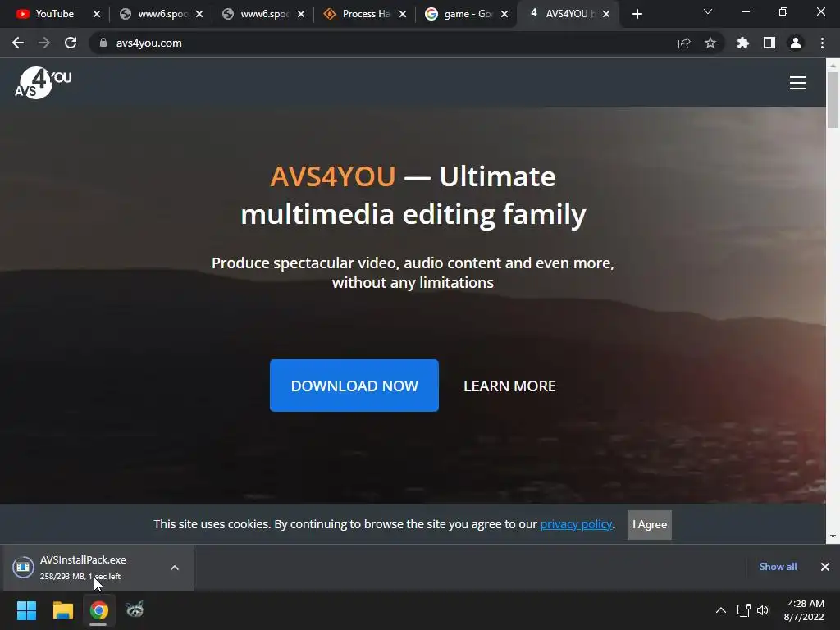Open File Explorer from taskbar

click(x=62, y=610)
